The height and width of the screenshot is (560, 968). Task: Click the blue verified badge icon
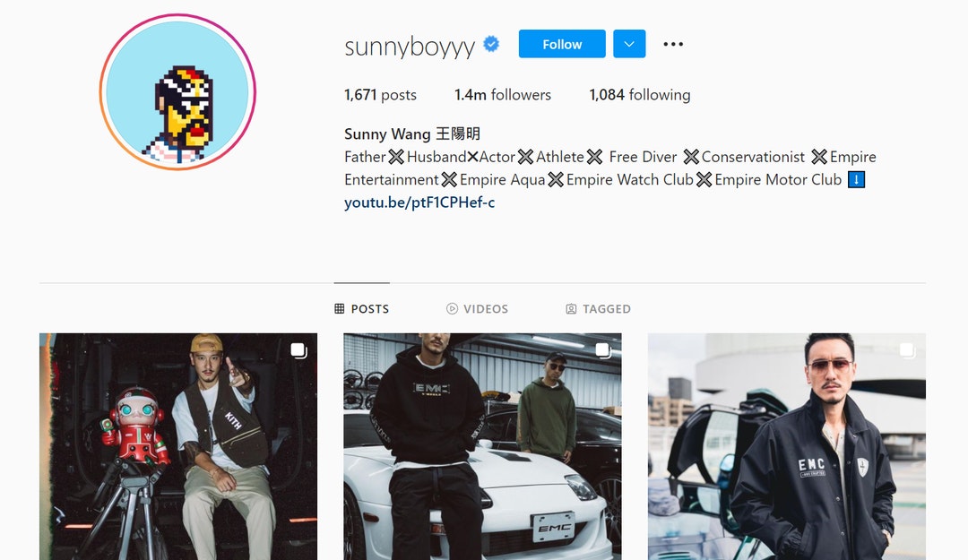tap(491, 45)
